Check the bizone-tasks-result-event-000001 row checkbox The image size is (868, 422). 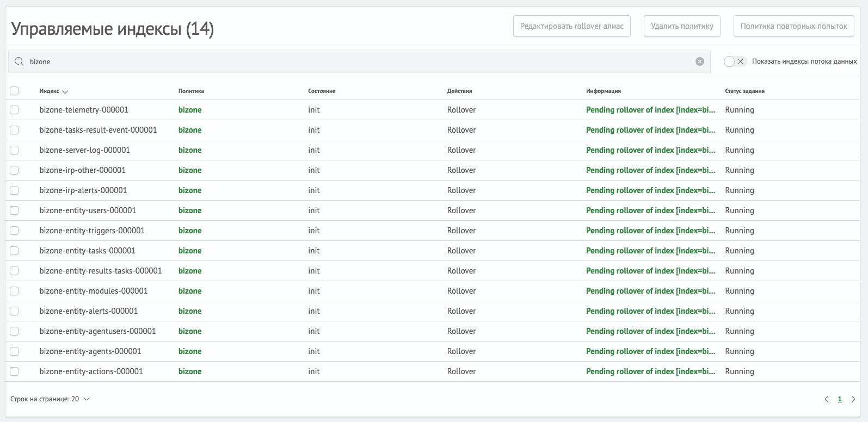(14, 130)
